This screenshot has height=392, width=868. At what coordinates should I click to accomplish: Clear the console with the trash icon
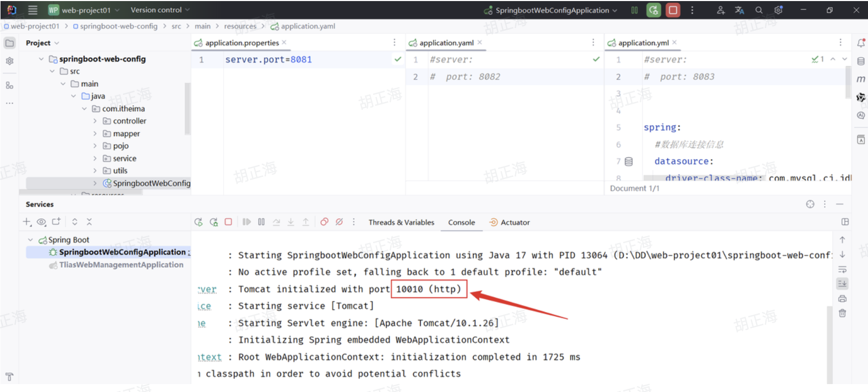pyautogui.click(x=842, y=314)
